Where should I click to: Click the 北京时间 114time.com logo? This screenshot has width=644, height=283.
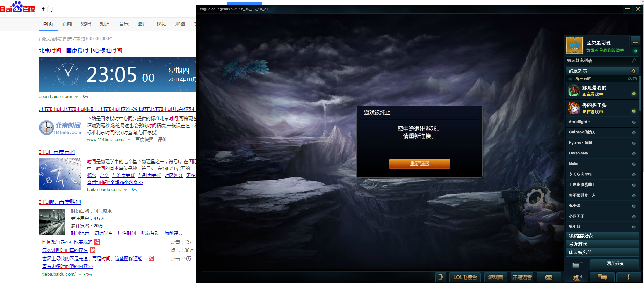[60, 128]
